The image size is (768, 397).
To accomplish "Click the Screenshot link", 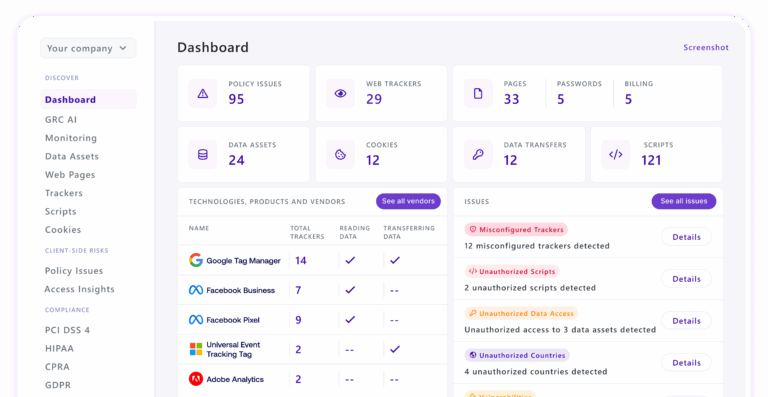I will click(x=706, y=47).
